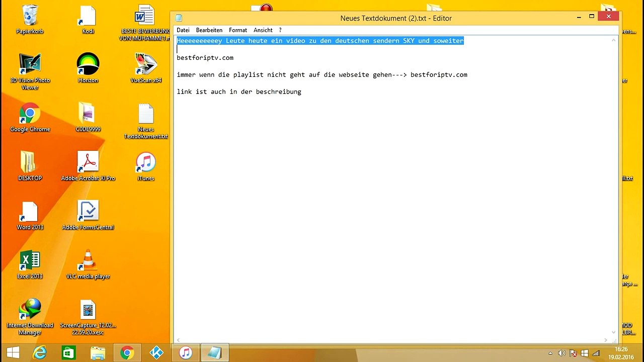The image size is (644, 362).
Task: Click the editor's vertical scroll up arrow
Action: [x=614, y=41]
